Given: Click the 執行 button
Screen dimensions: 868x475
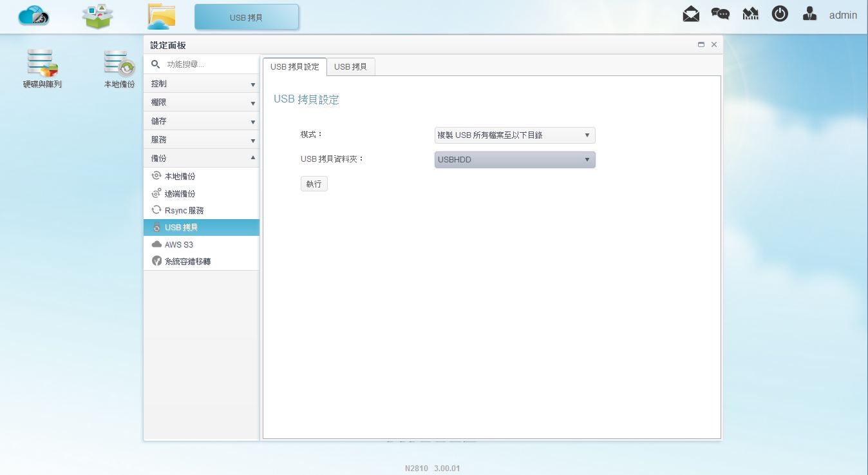Looking at the screenshot, I should click(x=314, y=184).
